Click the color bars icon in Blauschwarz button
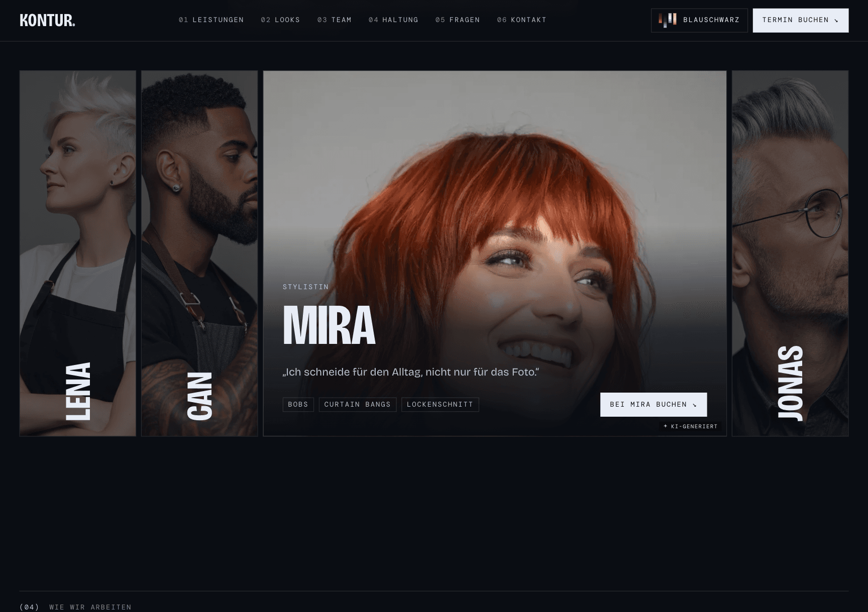 tap(668, 20)
